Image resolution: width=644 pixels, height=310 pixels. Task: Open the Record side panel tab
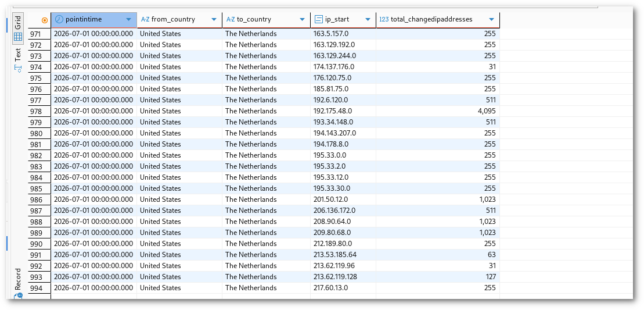(18, 284)
